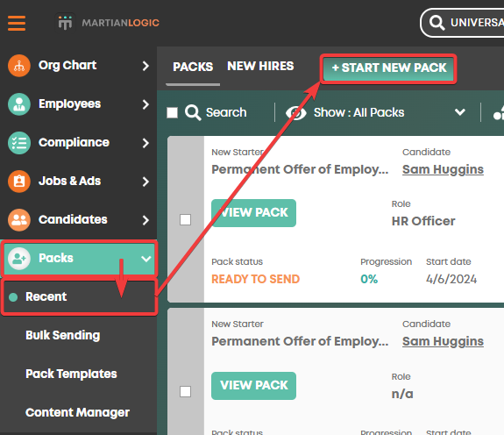The image size is (504, 435).
Task: Click the Org Chart sidebar icon
Action: pyautogui.click(x=19, y=66)
